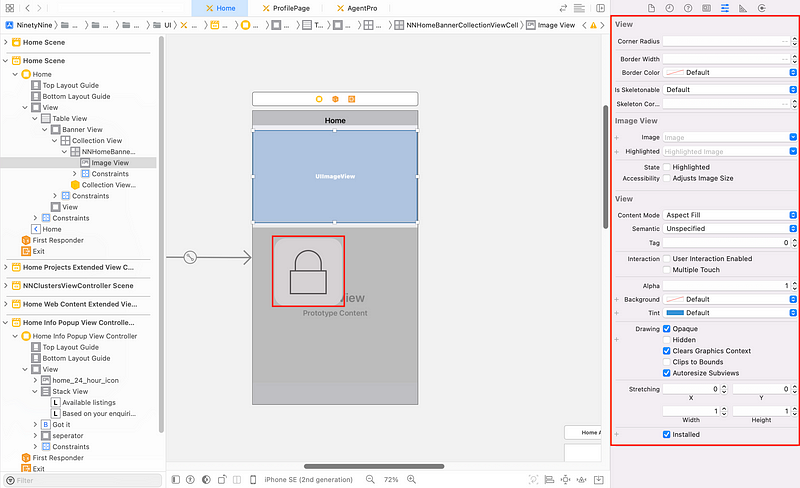Switch to the Size inspector ruler icon

(x=742, y=8)
